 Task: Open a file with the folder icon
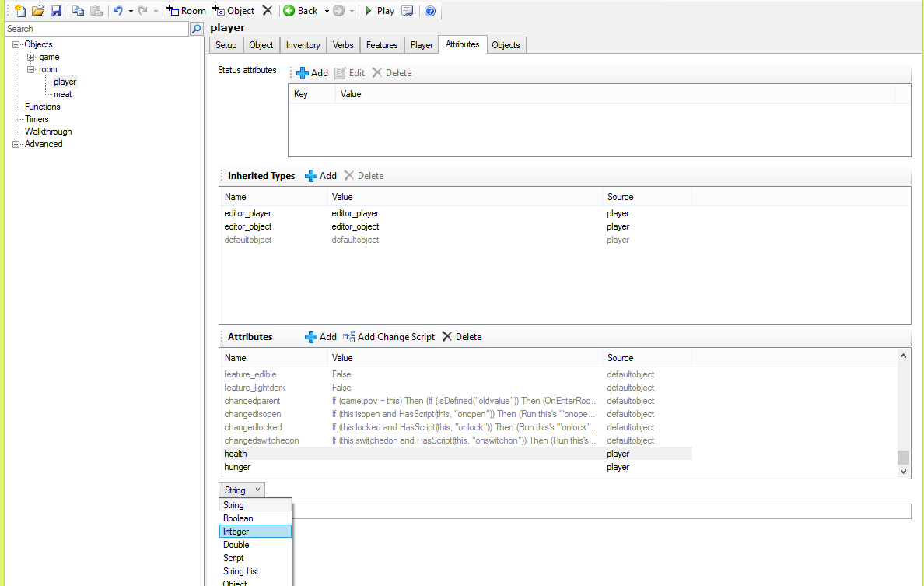[x=38, y=11]
